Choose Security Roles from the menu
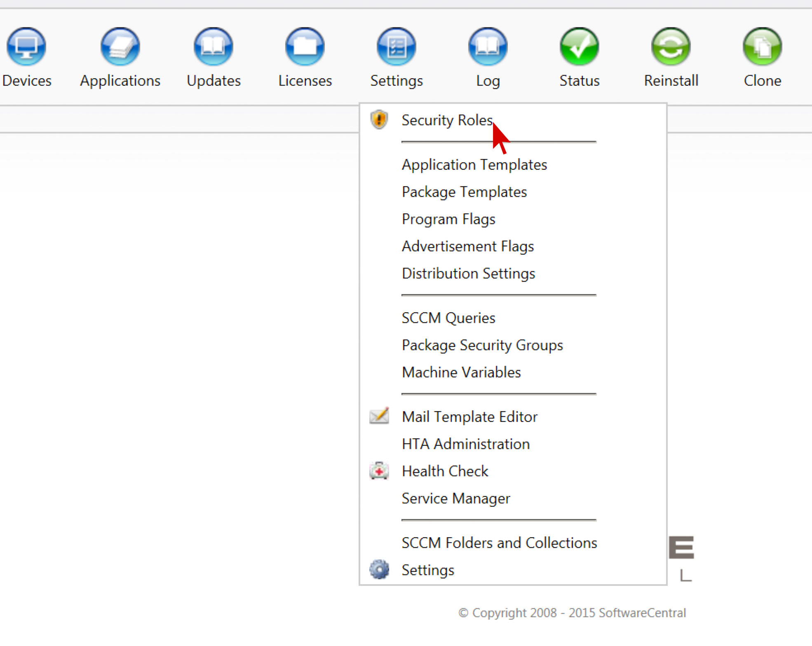This screenshot has height=646, width=812. pos(447,120)
